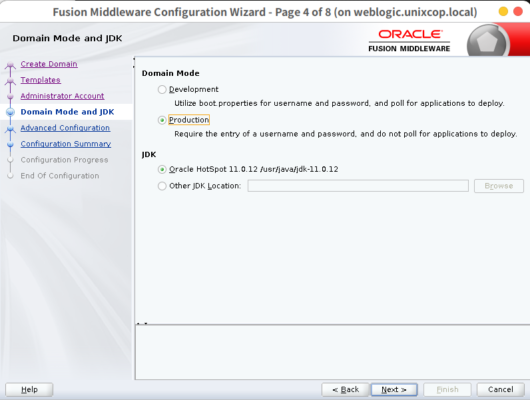Click the Templates step node icon
The image size is (530, 400).
click(x=10, y=80)
